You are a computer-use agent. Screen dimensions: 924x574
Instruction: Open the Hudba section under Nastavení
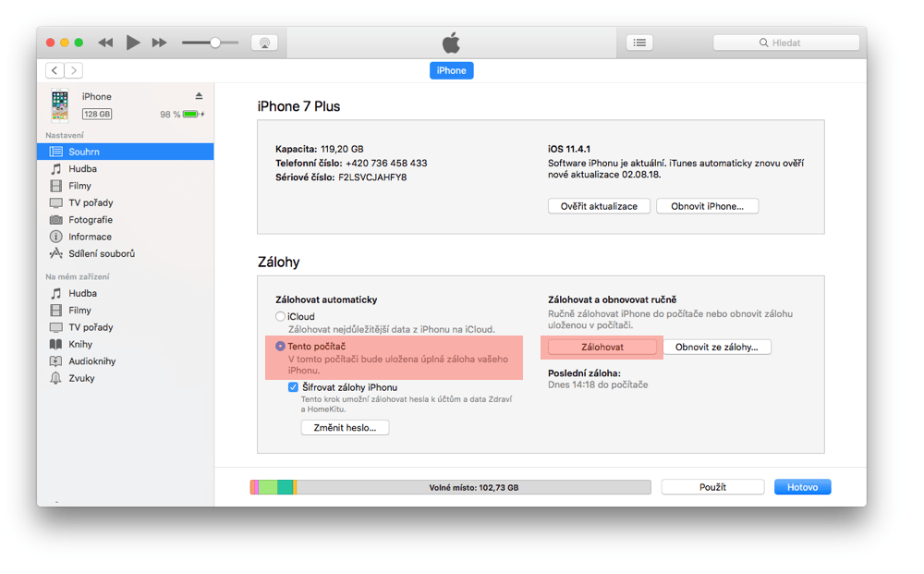pos(86,168)
